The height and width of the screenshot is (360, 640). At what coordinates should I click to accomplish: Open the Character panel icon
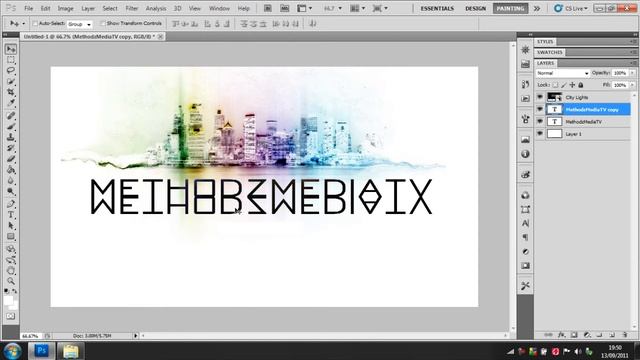point(525,223)
